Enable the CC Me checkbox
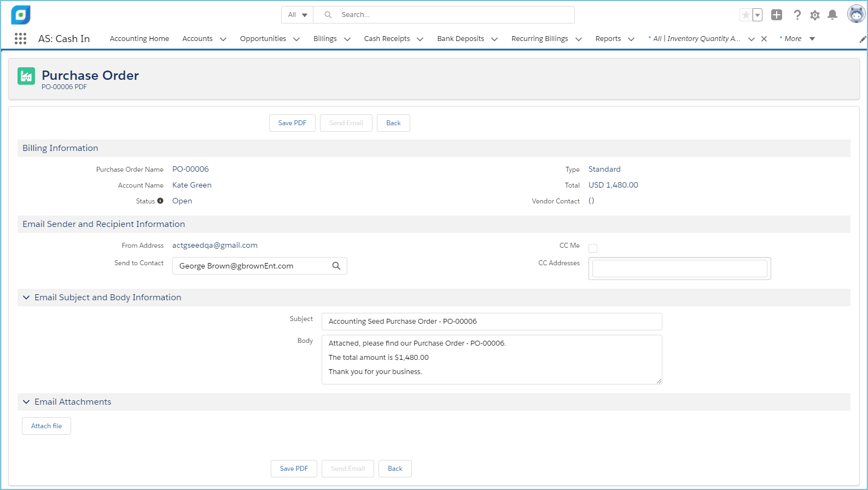 pos(593,248)
